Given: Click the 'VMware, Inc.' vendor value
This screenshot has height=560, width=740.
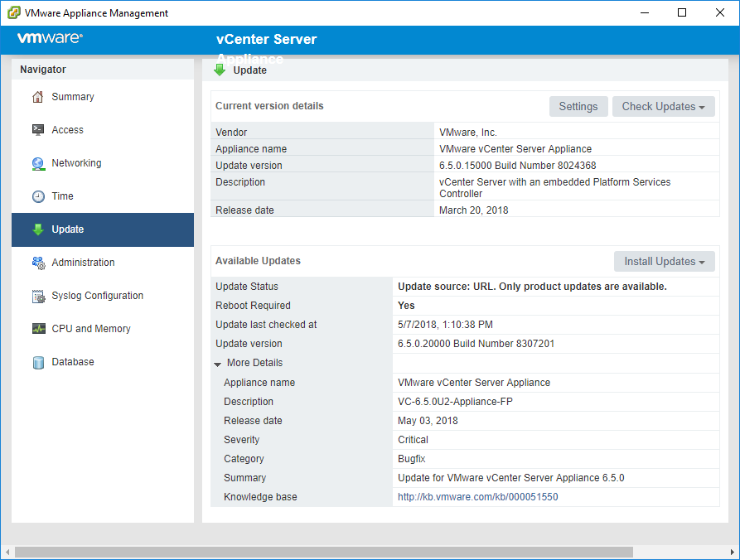Looking at the screenshot, I should coord(467,133).
